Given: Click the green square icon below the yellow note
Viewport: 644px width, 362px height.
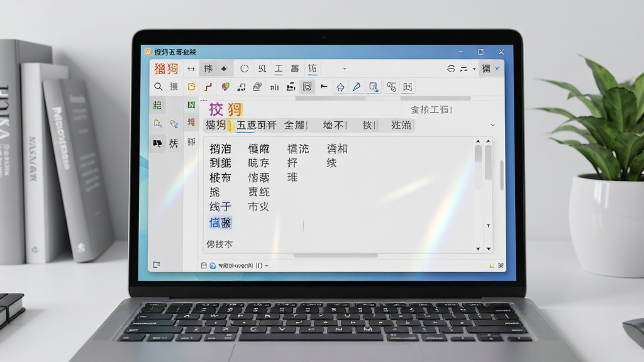Looking at the screenshot, I should 191,105.
